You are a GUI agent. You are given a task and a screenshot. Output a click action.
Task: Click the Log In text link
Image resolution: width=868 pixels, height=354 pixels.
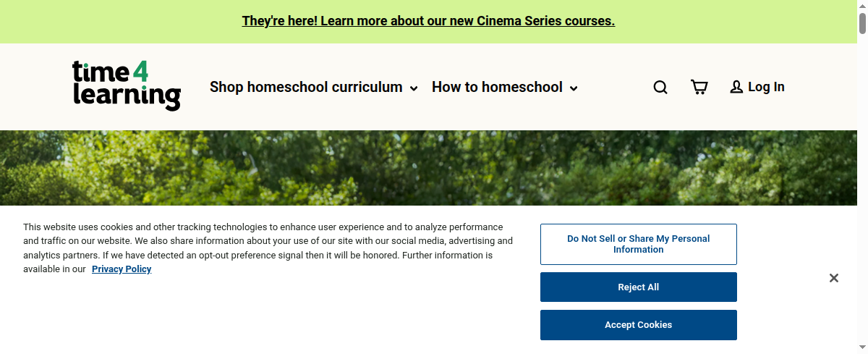click(766, 87)
